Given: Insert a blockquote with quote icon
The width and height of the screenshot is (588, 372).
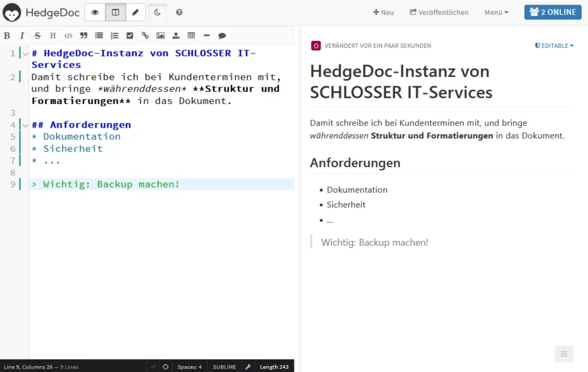Looking at the screenshot, I should point(84,36).
